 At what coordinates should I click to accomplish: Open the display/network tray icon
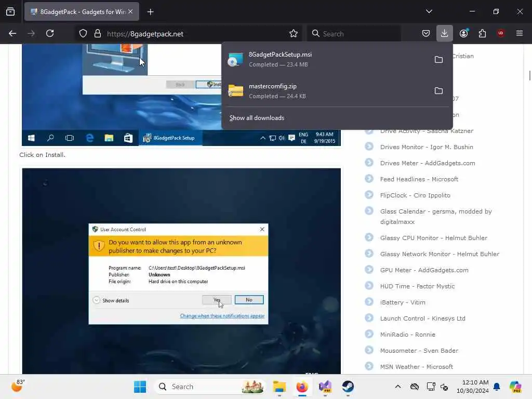coord(431,387)
